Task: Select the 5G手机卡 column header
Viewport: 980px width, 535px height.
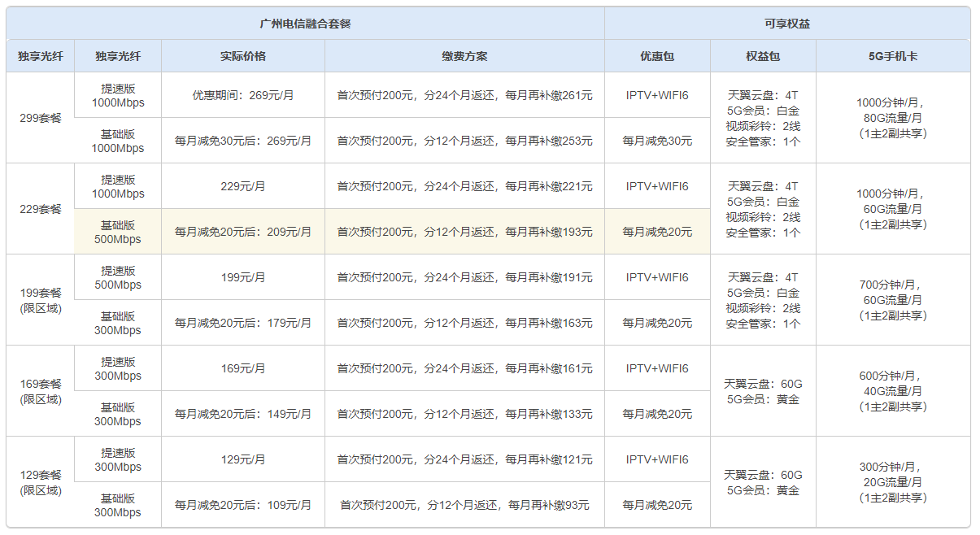Action: [893, 56]
